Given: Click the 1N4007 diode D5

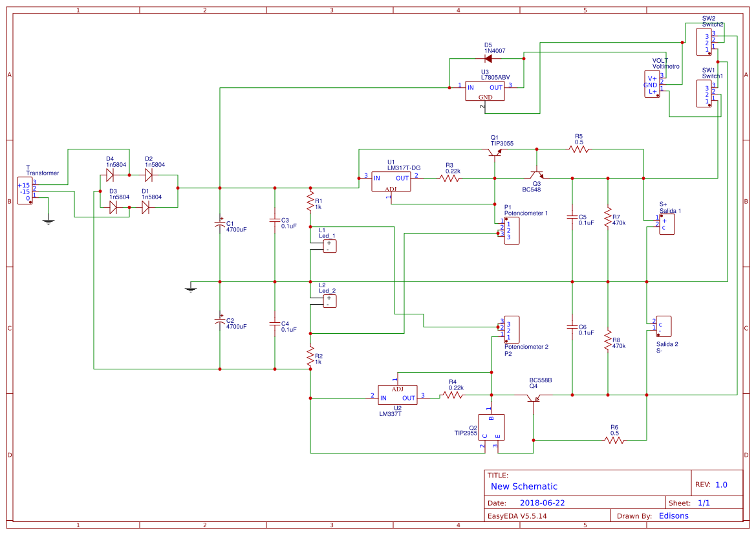Looking at the screenshot, I should coord(490,57).
